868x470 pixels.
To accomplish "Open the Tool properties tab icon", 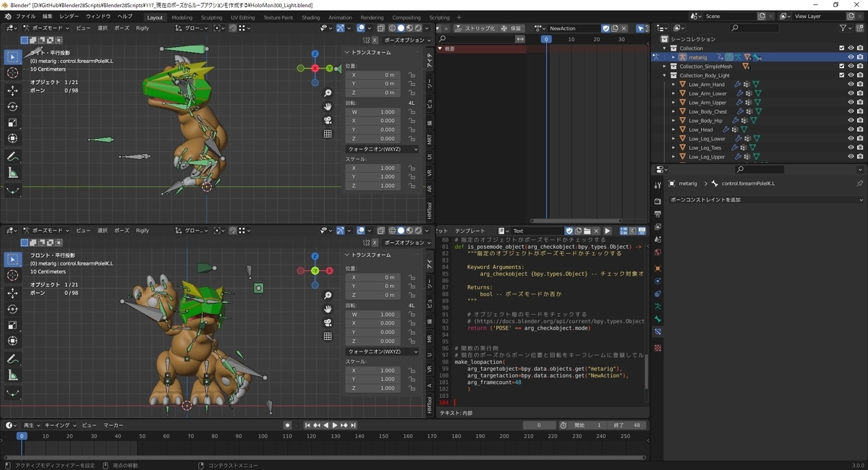I will [658, 186].
